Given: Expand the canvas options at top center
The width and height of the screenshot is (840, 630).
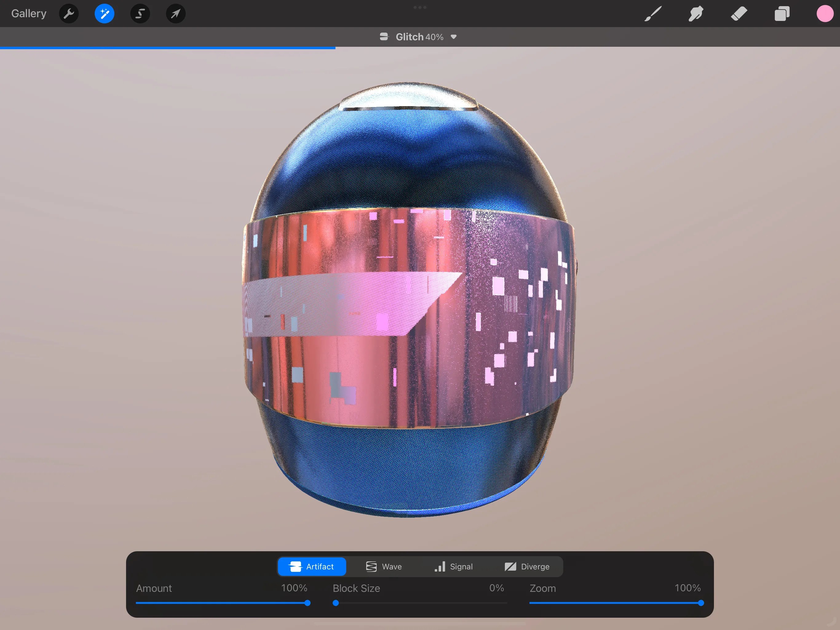Looking at the screenshot, I should 420,7.
